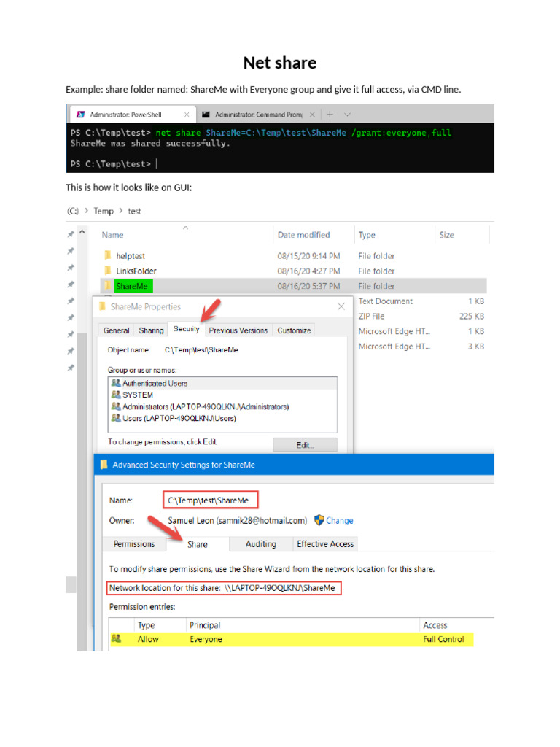Image resolution: width=560 pixels, height=747 pixels.
Task: Open the Customize tab in Properties
Action: point(294,330)
